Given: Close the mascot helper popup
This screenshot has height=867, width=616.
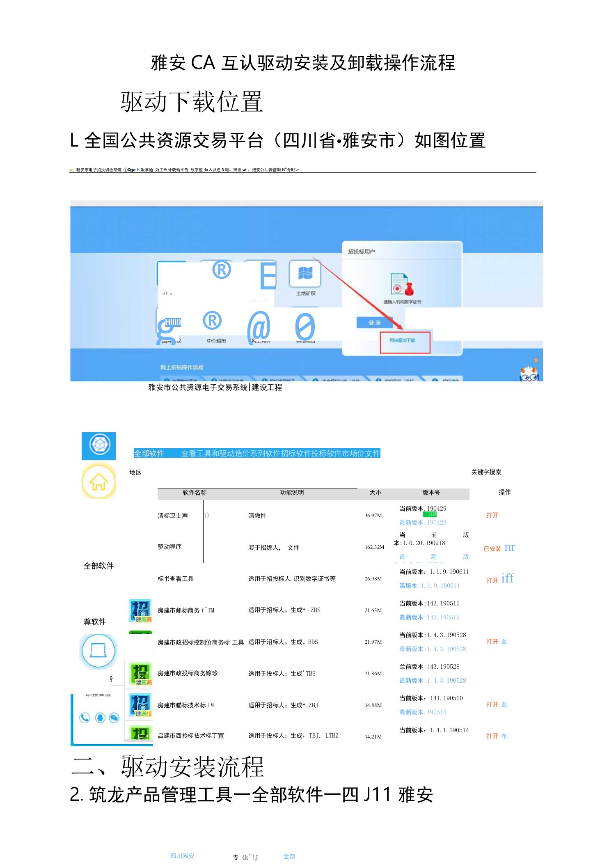Looking at the screenshot, I should coord(536,360).
